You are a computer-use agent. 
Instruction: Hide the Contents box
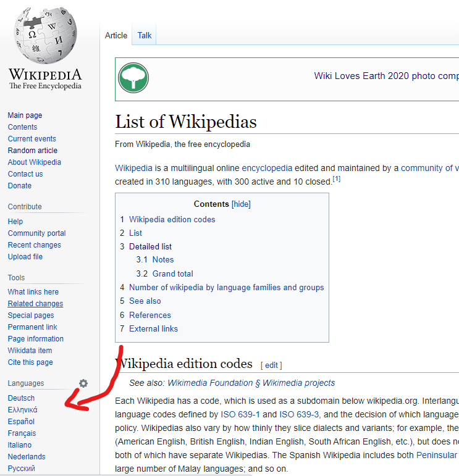point(241,204)
